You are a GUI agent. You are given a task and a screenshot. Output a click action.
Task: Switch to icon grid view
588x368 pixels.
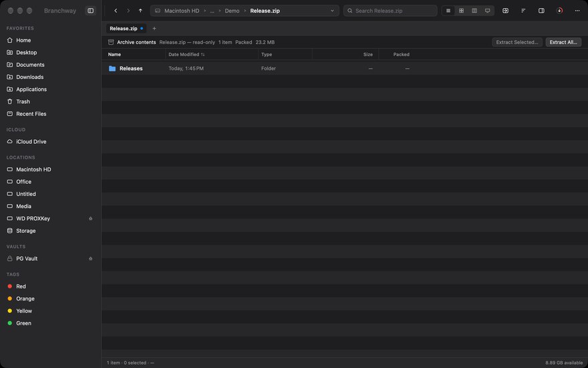click(461, 11)
